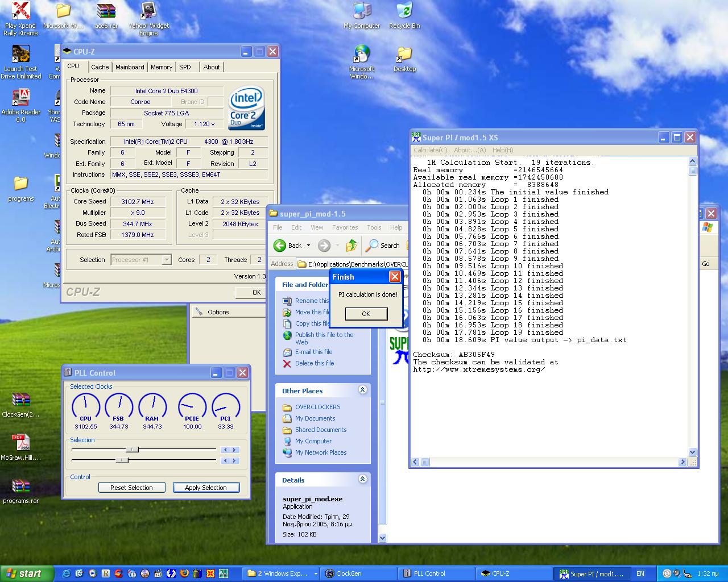Open My Computer desktop icon
Viewport: 728px width, 582px height.
coord(362,16)
